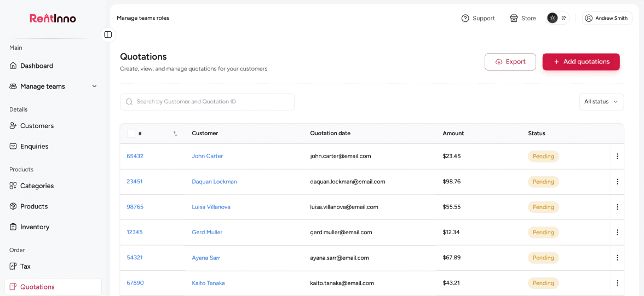Click the Customers person icon
The width and height of the screenshot is (644, 296).
(x=13, y=126)
